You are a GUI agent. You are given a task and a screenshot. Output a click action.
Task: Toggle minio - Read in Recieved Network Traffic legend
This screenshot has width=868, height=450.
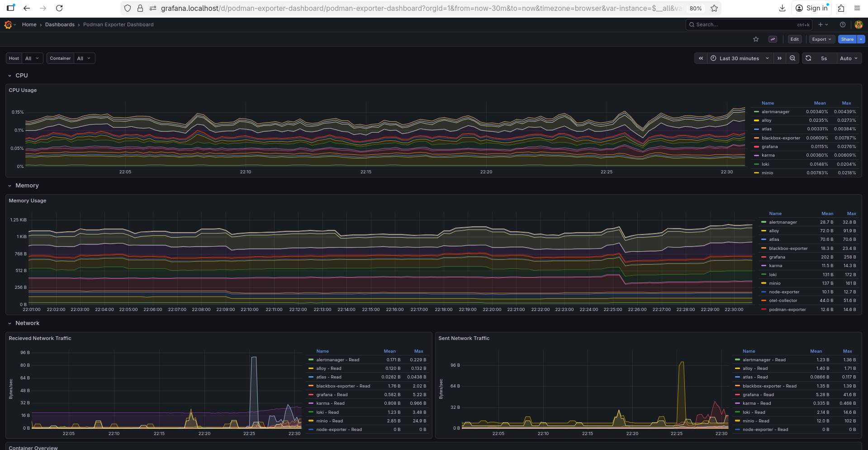pyautogui.click(x=329, y=421)
